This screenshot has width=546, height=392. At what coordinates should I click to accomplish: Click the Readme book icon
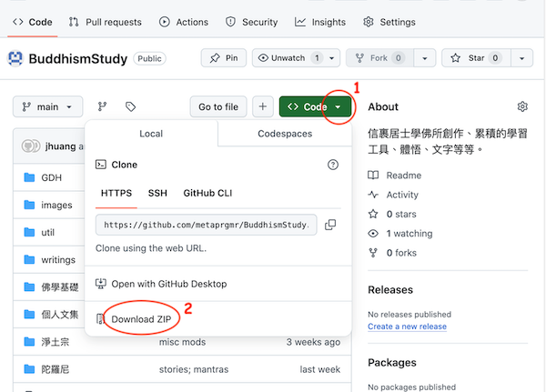[373, 176]
